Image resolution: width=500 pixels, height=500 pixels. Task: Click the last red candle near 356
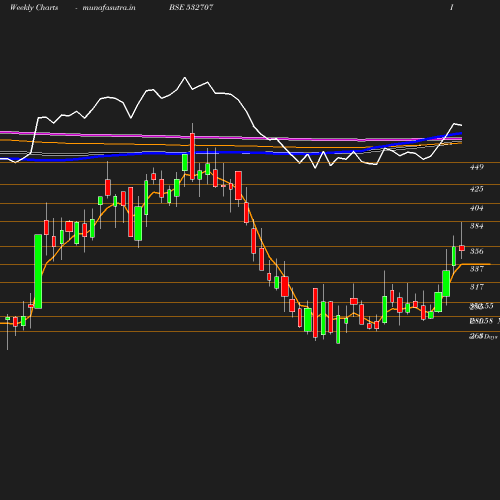462,248
